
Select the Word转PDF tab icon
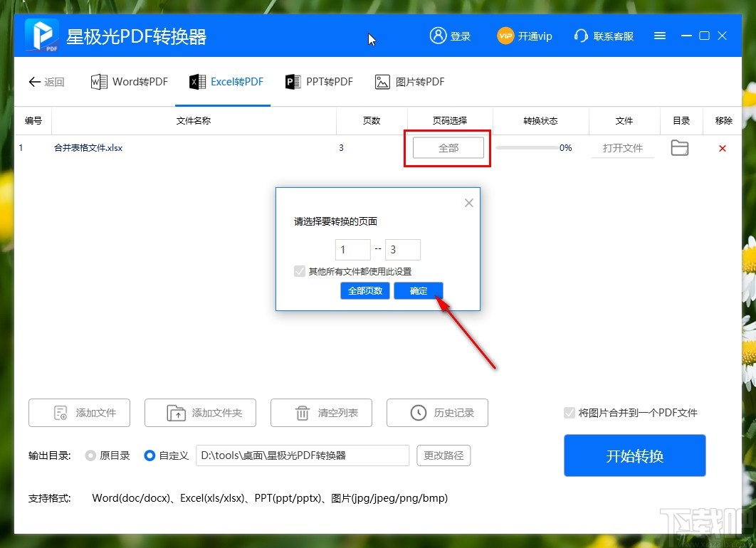coord(99,81)
